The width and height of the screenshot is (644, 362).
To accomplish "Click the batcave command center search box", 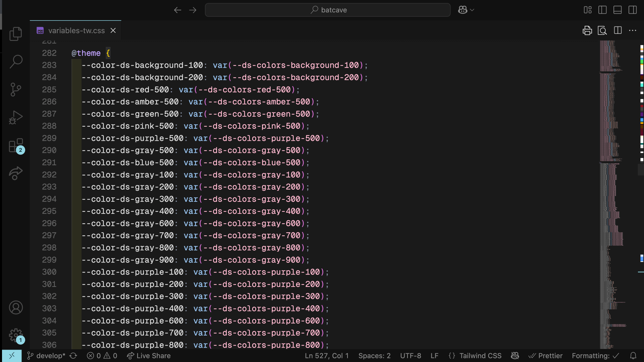I will [327, 10].
